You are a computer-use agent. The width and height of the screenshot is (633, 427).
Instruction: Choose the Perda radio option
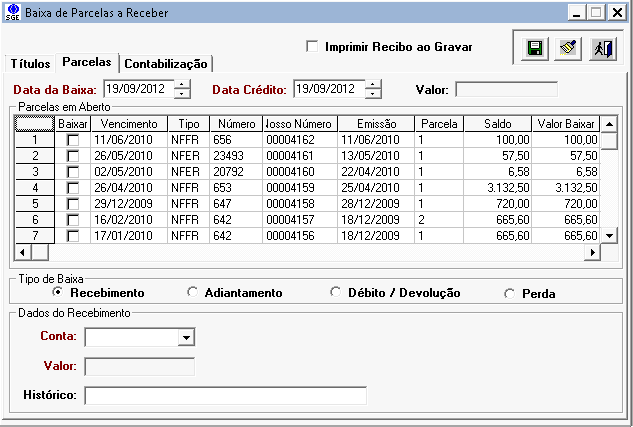[510, 293]
